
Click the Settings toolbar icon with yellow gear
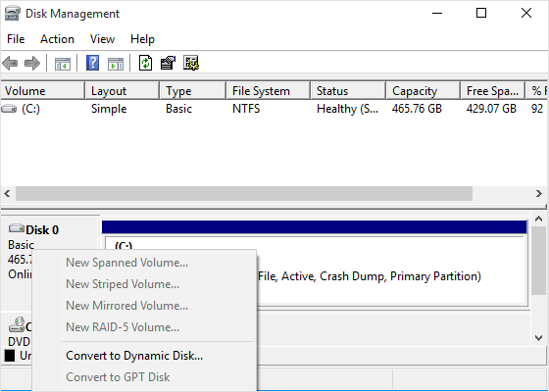coord(191,64)
